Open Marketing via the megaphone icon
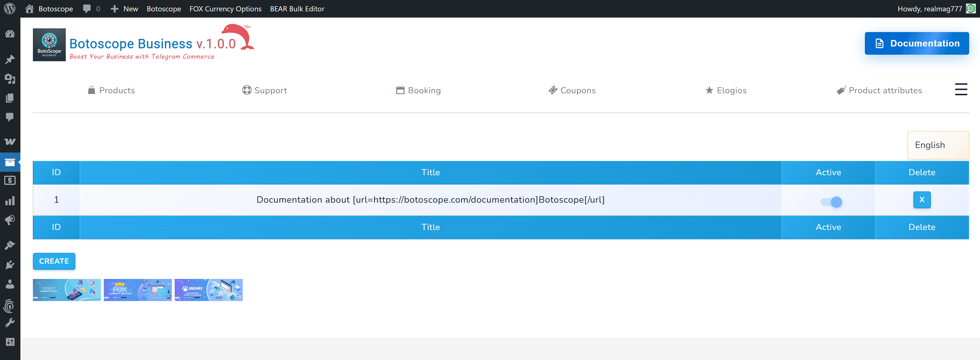980x360 pixels. [10, 220]
